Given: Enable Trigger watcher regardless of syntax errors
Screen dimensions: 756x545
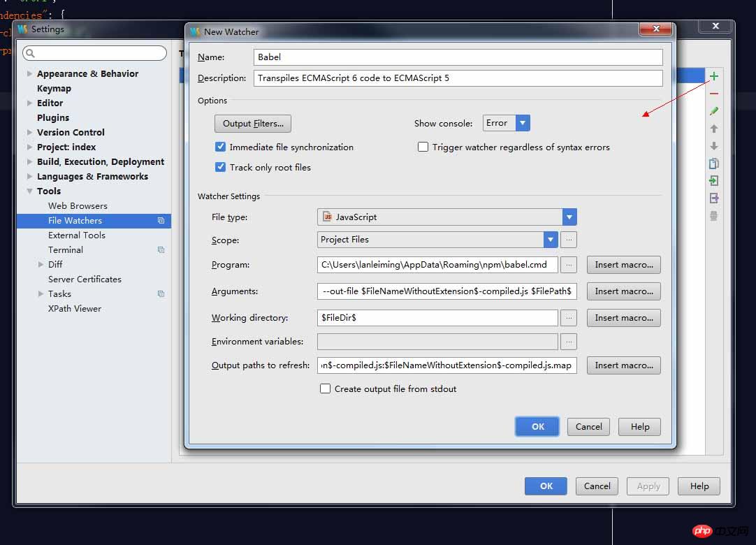Looking at the screenshot, I should click(423, 147).
